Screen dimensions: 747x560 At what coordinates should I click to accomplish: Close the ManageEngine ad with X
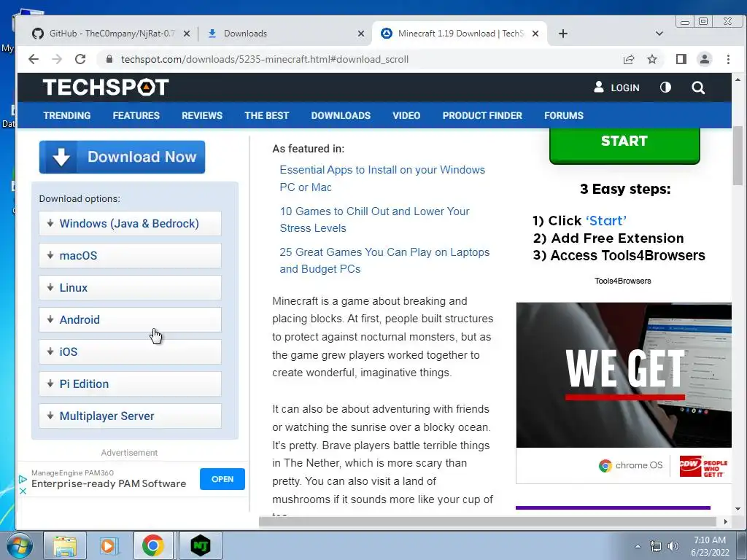23,491
